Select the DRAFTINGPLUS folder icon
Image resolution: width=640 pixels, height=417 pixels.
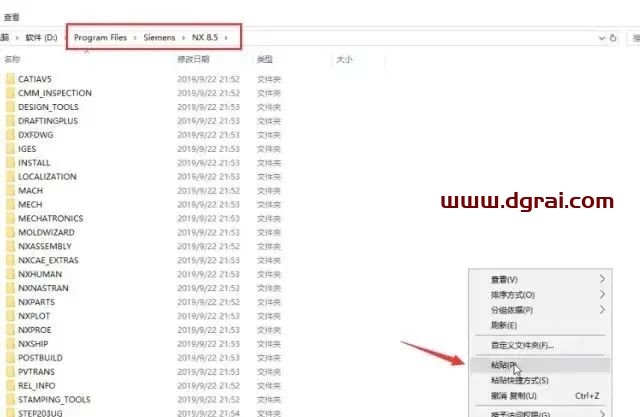[x=11, y=120]
